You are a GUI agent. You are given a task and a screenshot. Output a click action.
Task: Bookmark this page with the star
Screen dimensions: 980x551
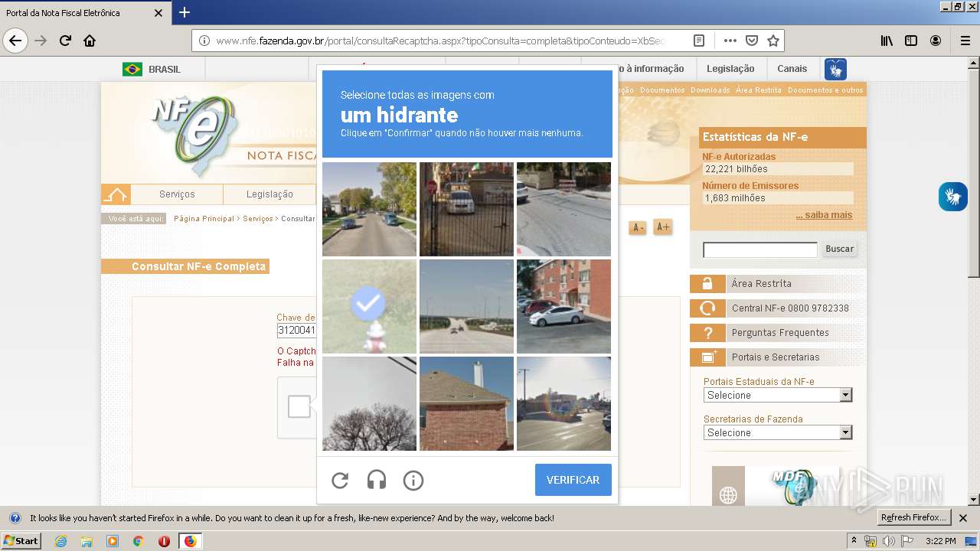coord(773,41)
